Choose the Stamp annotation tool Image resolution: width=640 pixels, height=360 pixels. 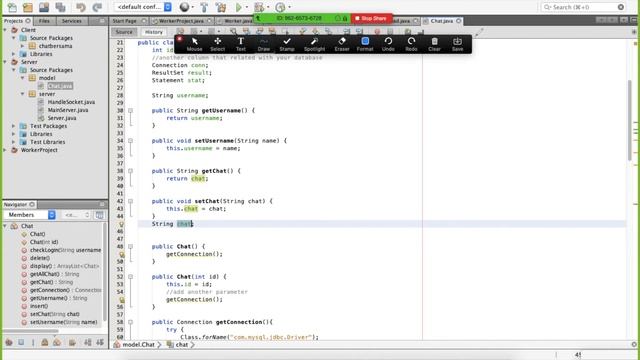(x=287, y=44)
